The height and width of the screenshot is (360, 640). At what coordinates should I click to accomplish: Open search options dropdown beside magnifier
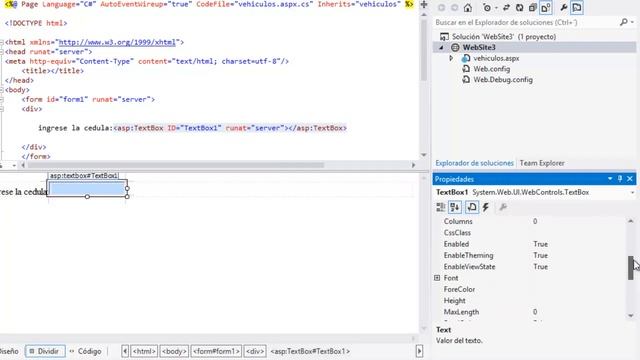point(632,22)
